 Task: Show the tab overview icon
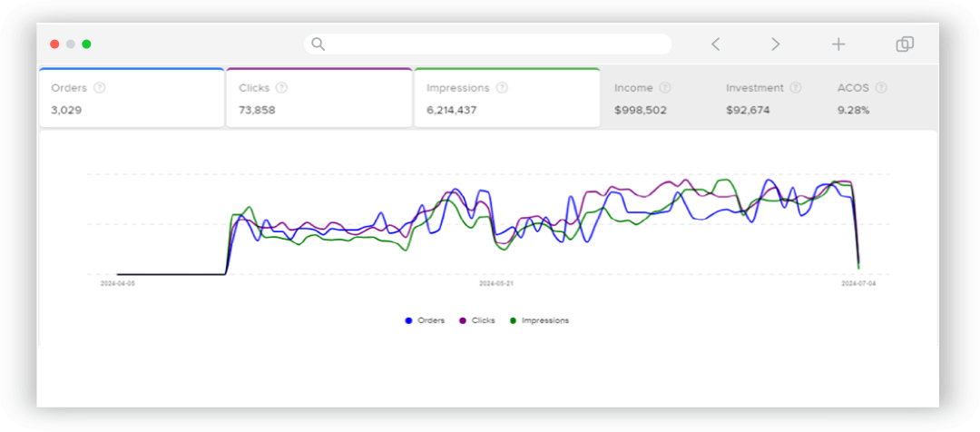[x=904, y=44]
